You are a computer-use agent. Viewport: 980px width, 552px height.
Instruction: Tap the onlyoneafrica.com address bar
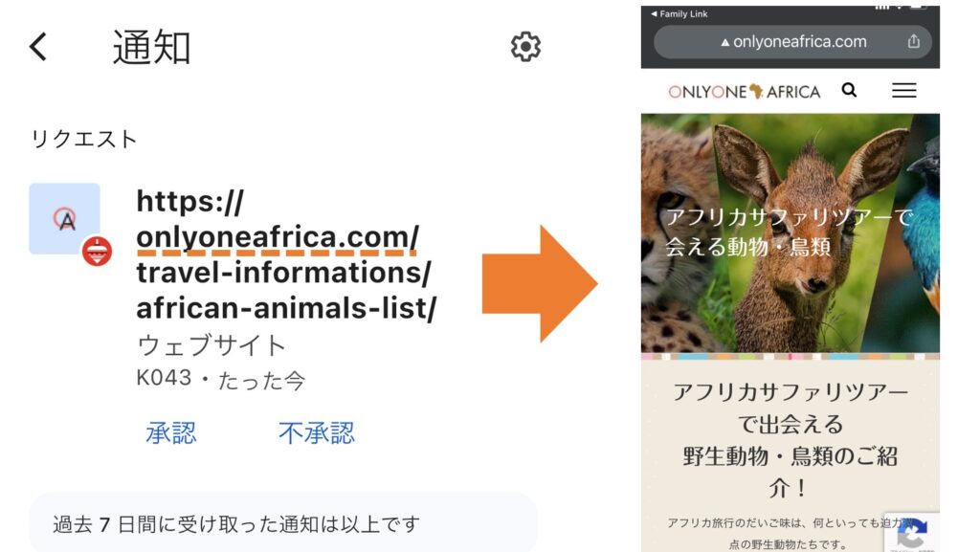click(x=792, y=42)
